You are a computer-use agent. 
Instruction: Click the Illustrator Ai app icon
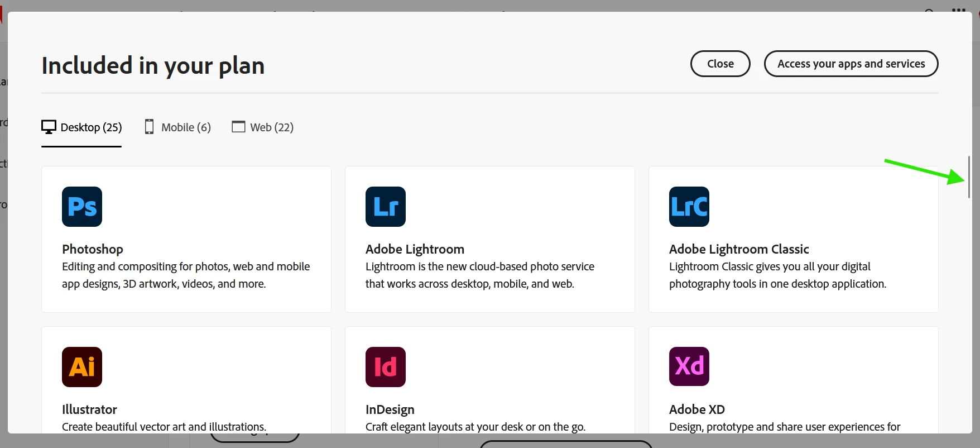coord(82,367)
